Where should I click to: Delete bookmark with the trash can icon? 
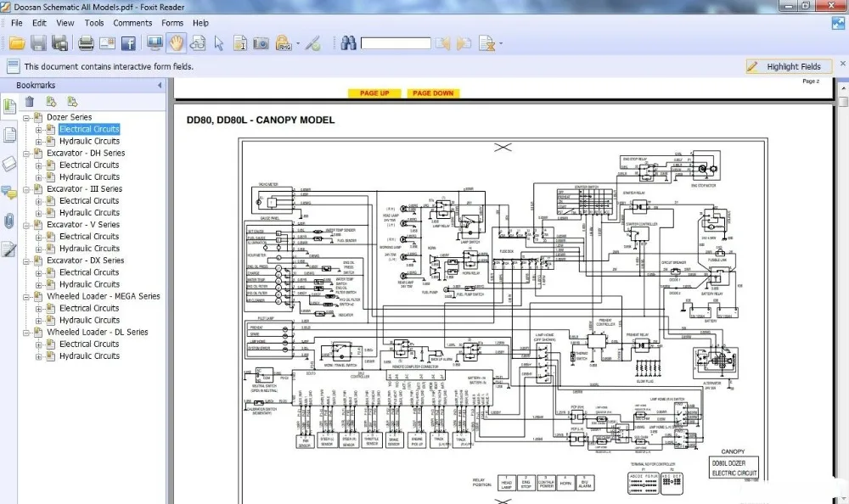pos(29,101)
